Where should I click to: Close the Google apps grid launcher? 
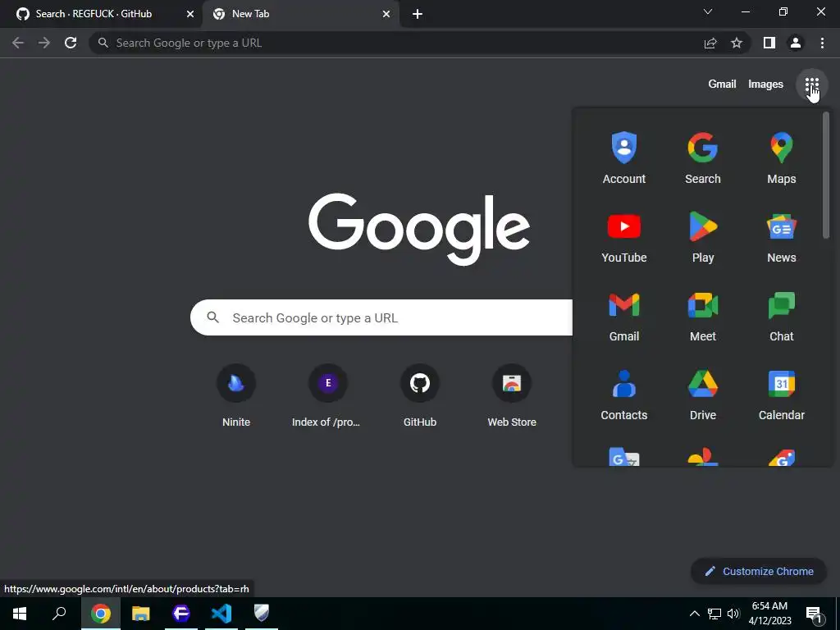[811, 84]
